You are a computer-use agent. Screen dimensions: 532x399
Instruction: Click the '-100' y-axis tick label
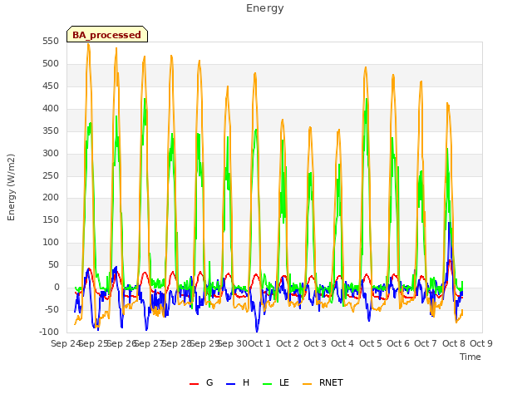[49, 332]
